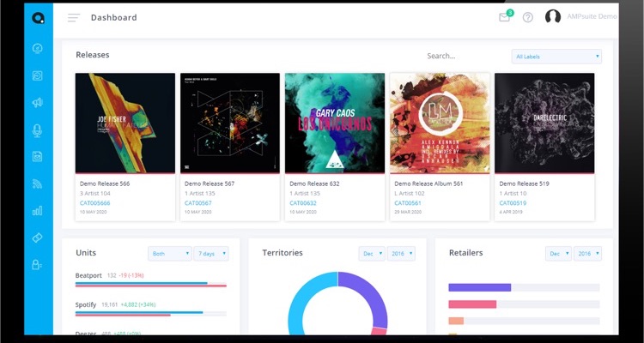Screen dimensions: 644x343
Task: Select the 'Demo Release Album 561' title
Action: click(x=428, y=184)
